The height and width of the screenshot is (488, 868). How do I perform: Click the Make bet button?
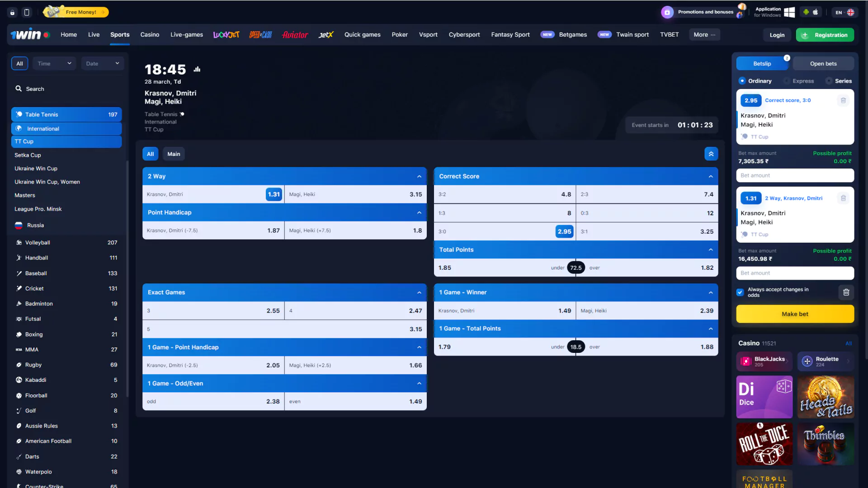(x=795, y=314)
